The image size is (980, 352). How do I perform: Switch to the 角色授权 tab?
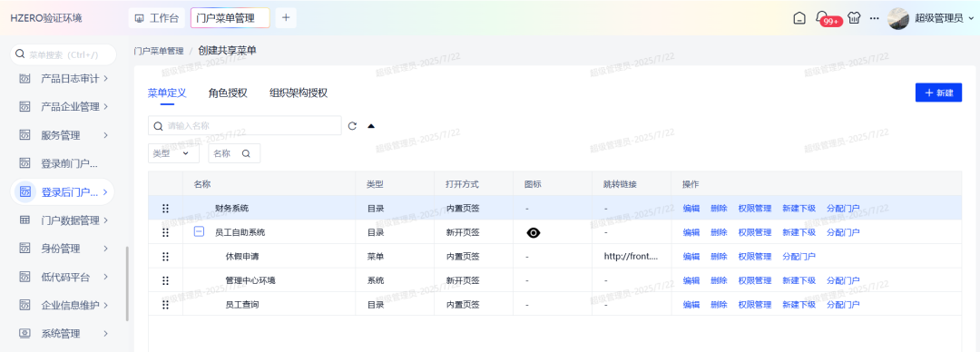click(x=228, y=93)
